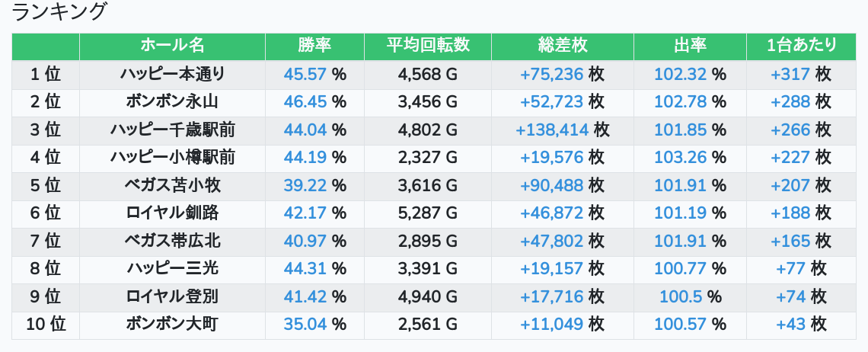
Task: Select ハッピー千歳駅前 hall name
Action: [x=172, y=130]
